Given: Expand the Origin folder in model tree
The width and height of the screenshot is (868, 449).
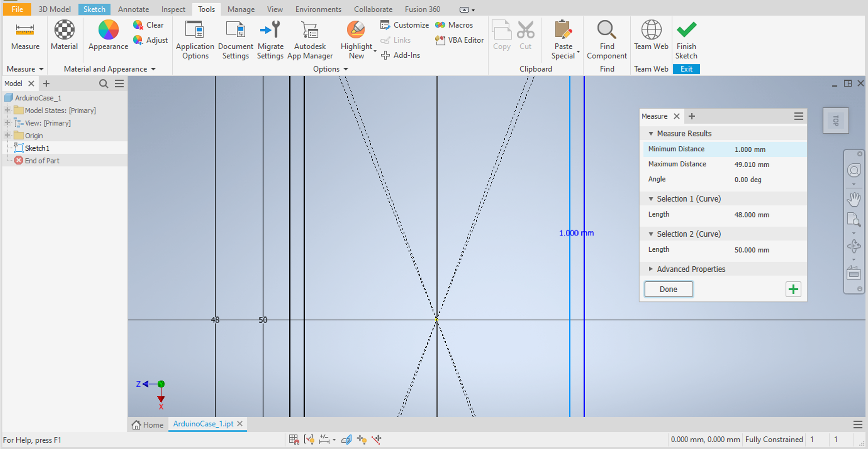Looking at the screenshot, I should click(x=7, y=135).
